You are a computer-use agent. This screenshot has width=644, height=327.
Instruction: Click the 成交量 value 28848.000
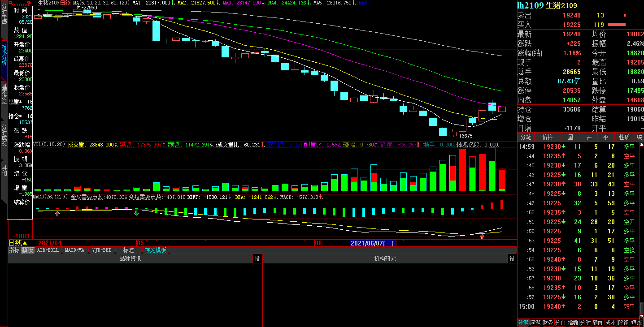click(102, 145)
